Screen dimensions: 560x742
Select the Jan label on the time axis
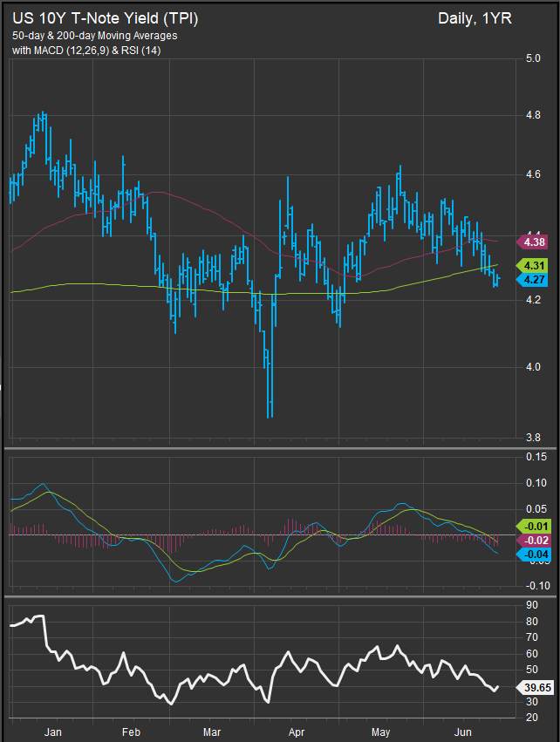[53, 731]
